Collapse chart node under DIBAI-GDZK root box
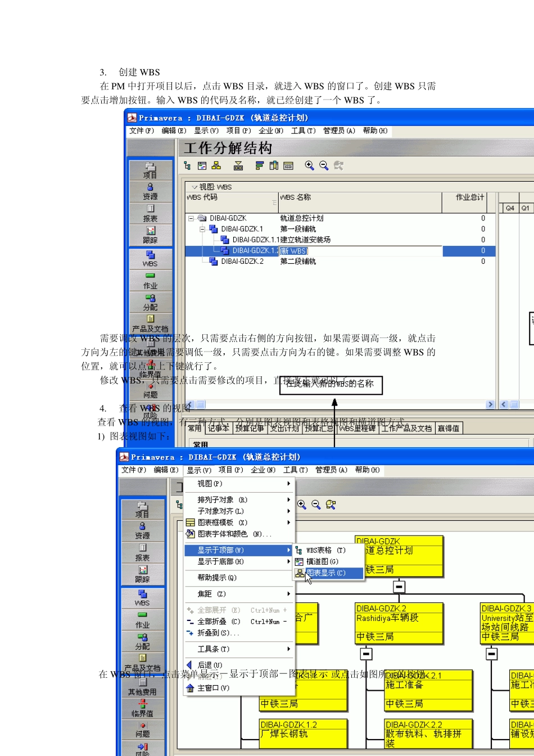The image size is (534, 756). click(399, 587)
